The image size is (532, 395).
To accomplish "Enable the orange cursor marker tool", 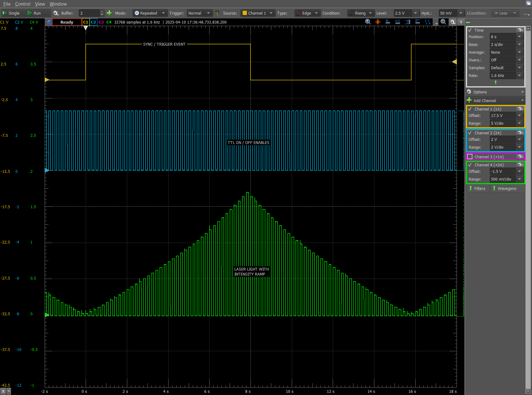I will click(x=378, y=22).
